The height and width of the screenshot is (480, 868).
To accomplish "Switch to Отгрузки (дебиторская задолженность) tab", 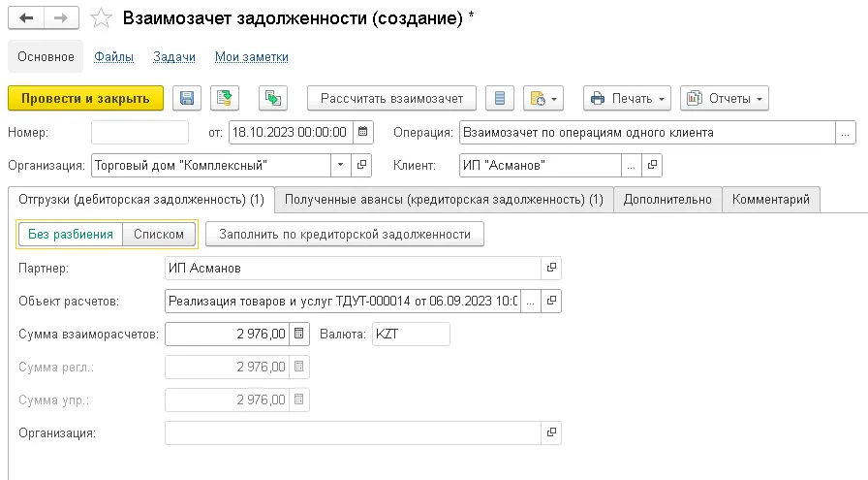I will click(x=141, y=200).
